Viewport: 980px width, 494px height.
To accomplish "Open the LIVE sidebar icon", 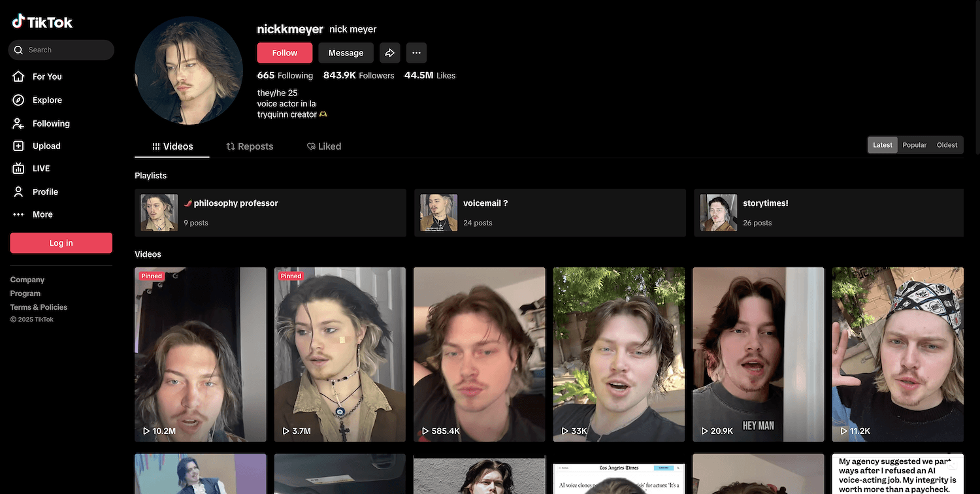I will (x=19, y=169).
